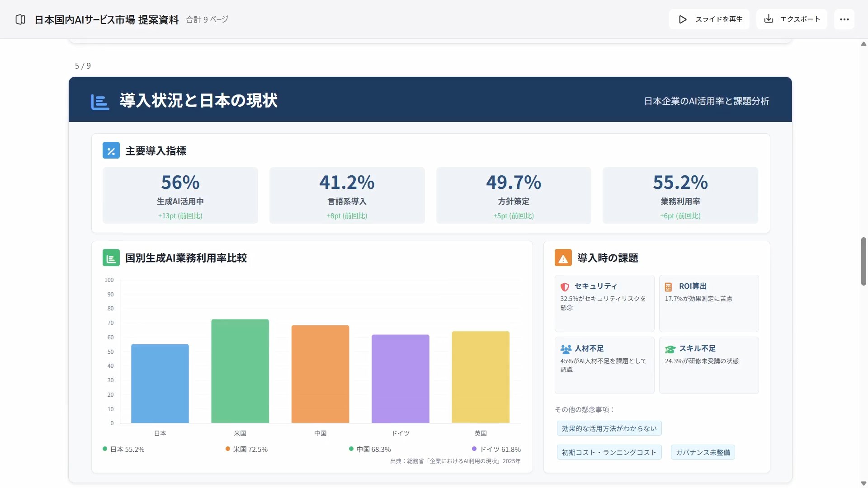Click the warning icon next to 導入時の課題

coord(563,258)
